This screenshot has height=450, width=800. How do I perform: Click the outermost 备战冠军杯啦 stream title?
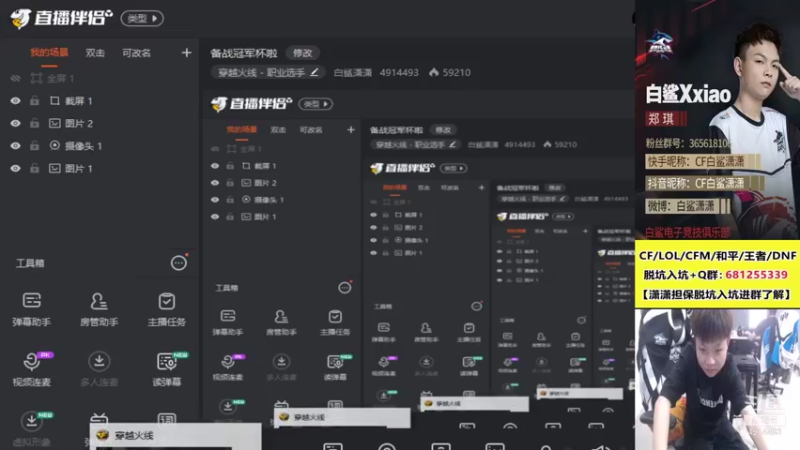(244, 53)
